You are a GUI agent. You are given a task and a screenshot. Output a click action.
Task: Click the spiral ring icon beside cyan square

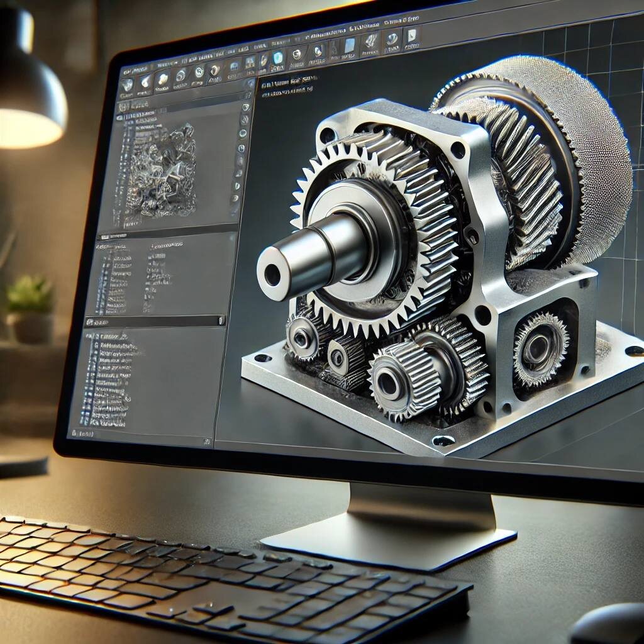pos(297,54)
